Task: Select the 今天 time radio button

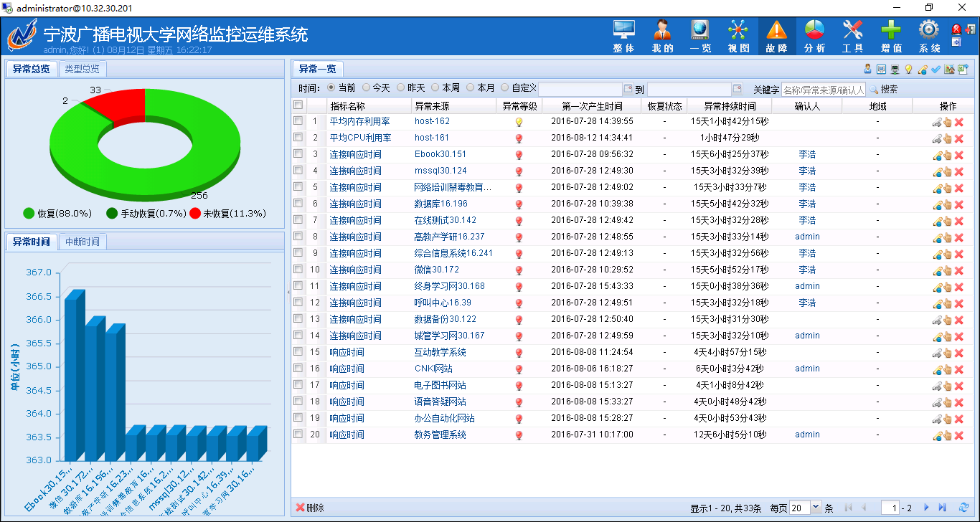Action: 366,87
